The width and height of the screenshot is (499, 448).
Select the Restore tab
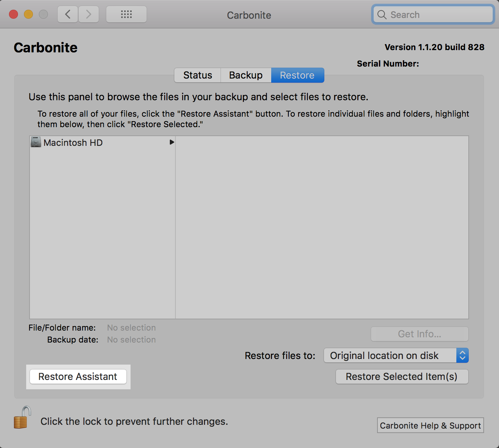[297, 75]
